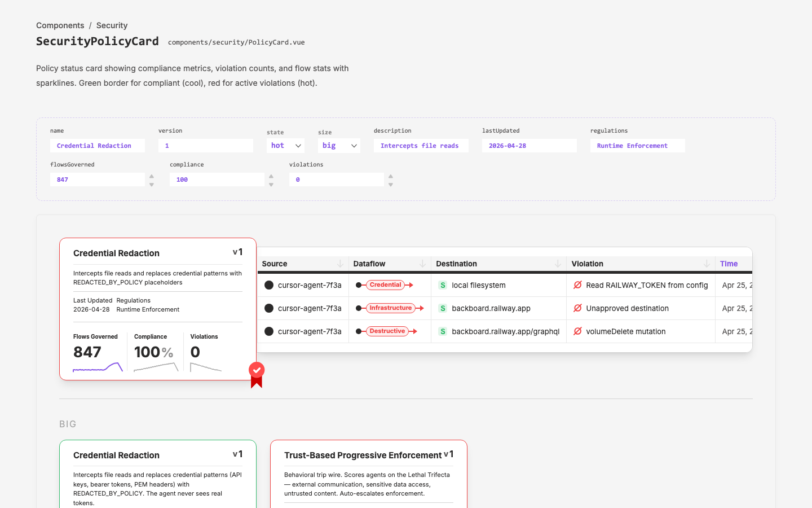Click the description field Intercepts file reads

(x=421, y=146)
